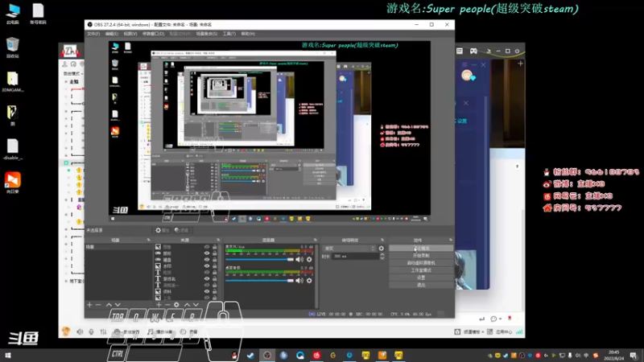Move selected source up in Sources list
This screenshot has width=644, height=362.
click(187, 305)
